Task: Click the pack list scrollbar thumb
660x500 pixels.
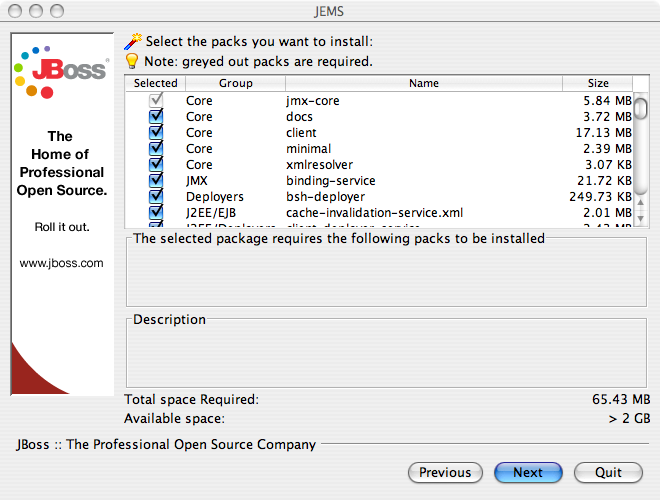Action: [641, 109]
